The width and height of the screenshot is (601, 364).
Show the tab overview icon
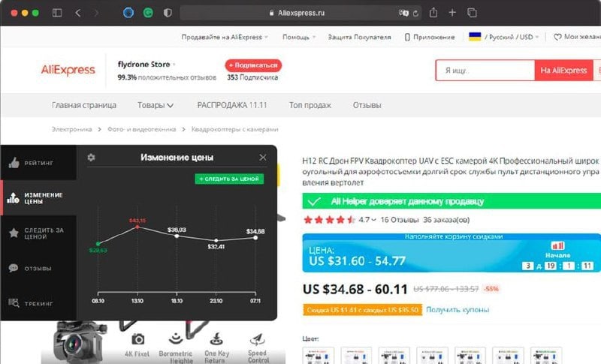tap(472, 13)
